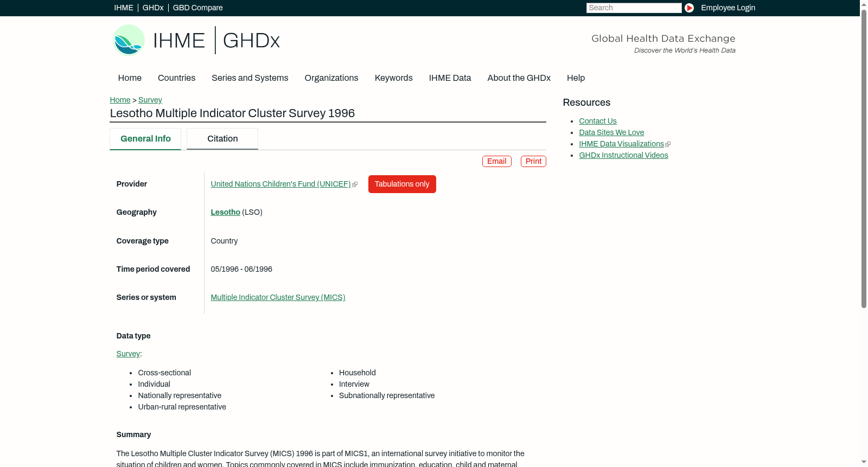Click the Tabulations only red badge
Screen dimensions: 868x467
(x=402, y=184)
